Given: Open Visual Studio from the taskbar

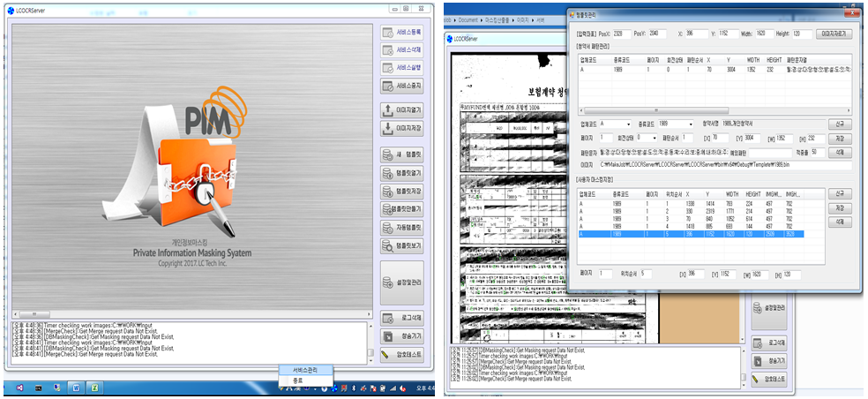Looking at the screenshot, I should click(x=19, y=388).
